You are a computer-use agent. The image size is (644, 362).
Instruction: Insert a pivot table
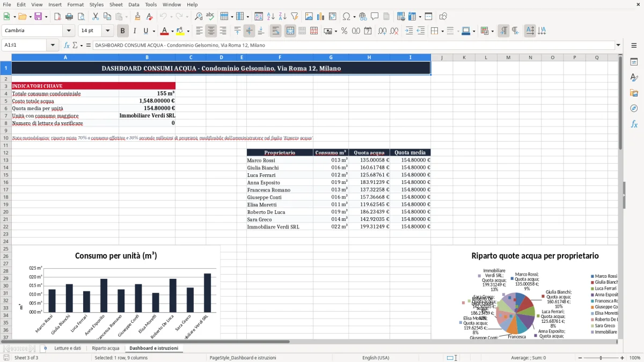click(332, 17)
